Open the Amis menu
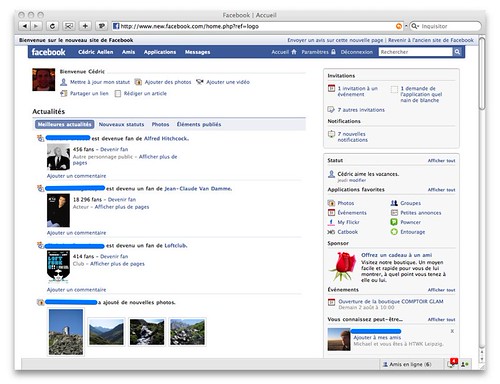500x384 pixels. pos(128,52)
